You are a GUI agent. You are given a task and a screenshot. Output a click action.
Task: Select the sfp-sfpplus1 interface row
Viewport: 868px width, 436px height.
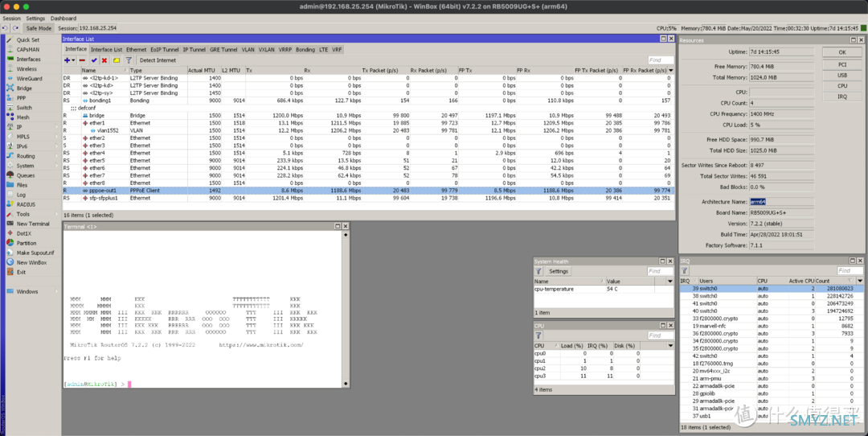(x=368, y=198)
